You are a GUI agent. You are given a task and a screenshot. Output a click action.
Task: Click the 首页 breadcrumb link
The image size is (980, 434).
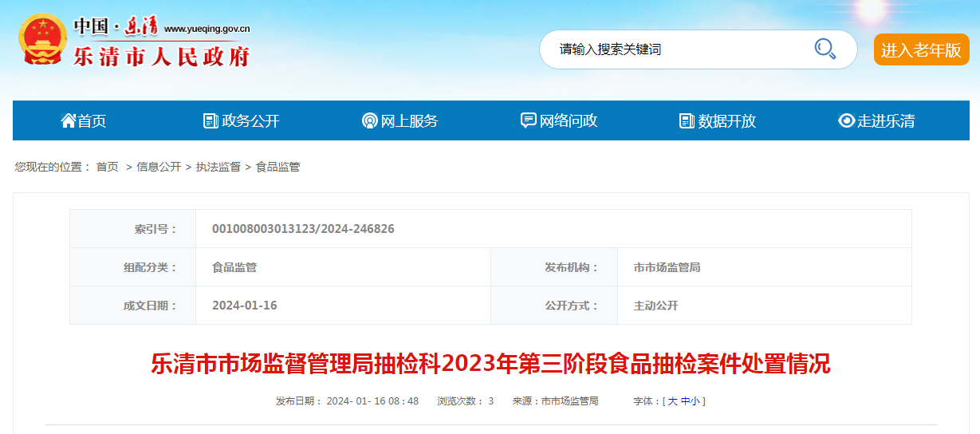107,167
